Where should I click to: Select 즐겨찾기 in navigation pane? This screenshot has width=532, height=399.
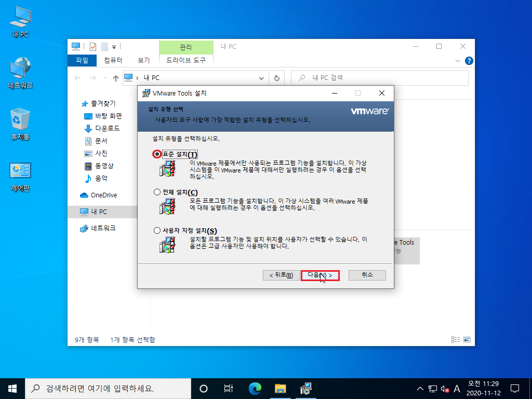99,103
